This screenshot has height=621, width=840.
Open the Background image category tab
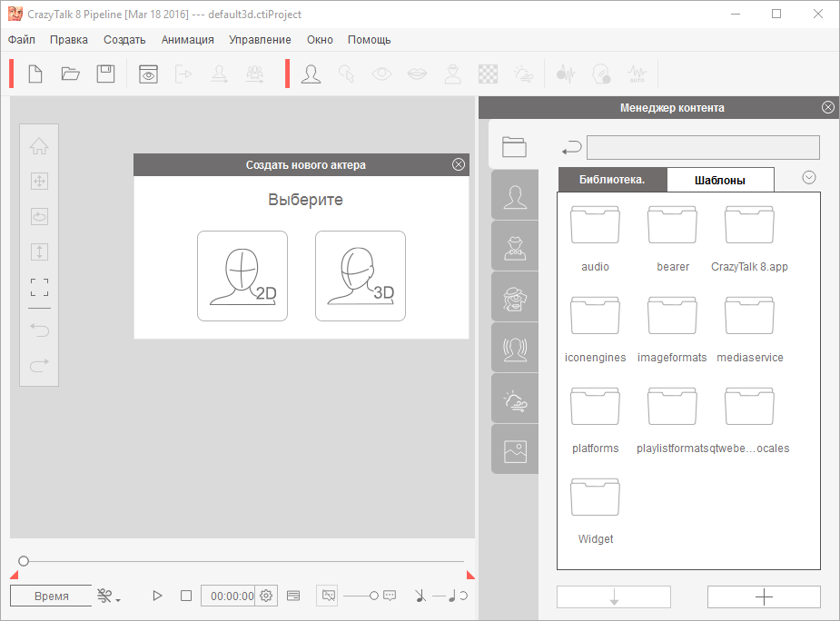pos(515,449)
